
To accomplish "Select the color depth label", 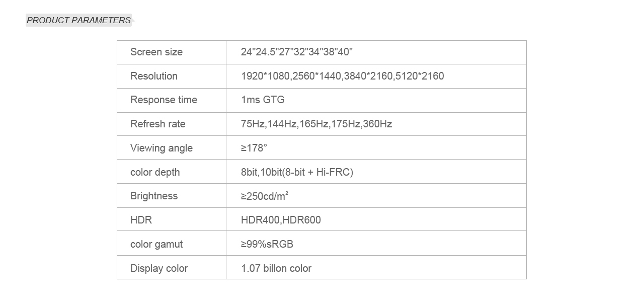I will [x=155, y=172].
